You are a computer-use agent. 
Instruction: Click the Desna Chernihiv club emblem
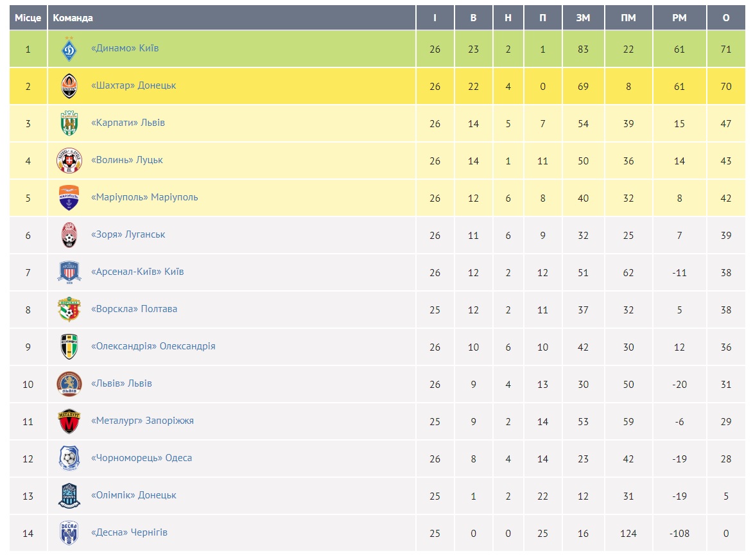69,533
